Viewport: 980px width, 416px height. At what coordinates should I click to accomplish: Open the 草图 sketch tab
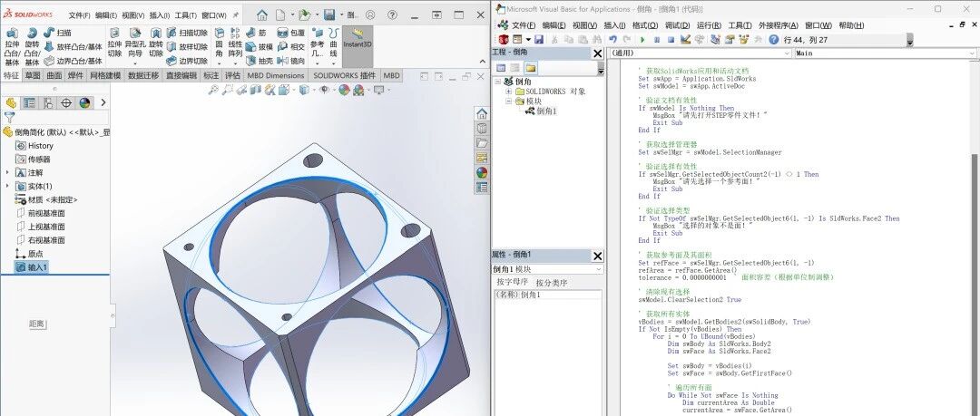(x=33, y=75)
